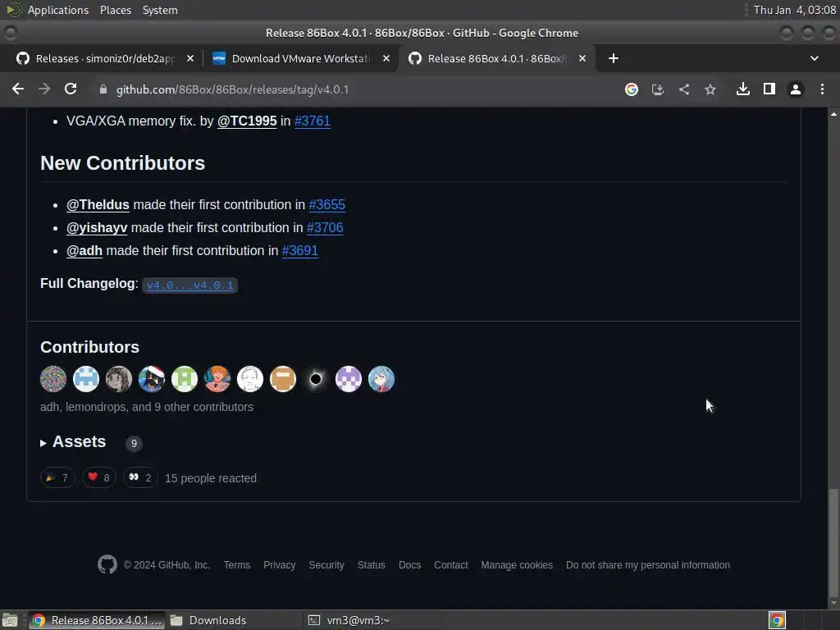
Task: Toggle the party popper reaction (7)
Action: coord(57,478)
